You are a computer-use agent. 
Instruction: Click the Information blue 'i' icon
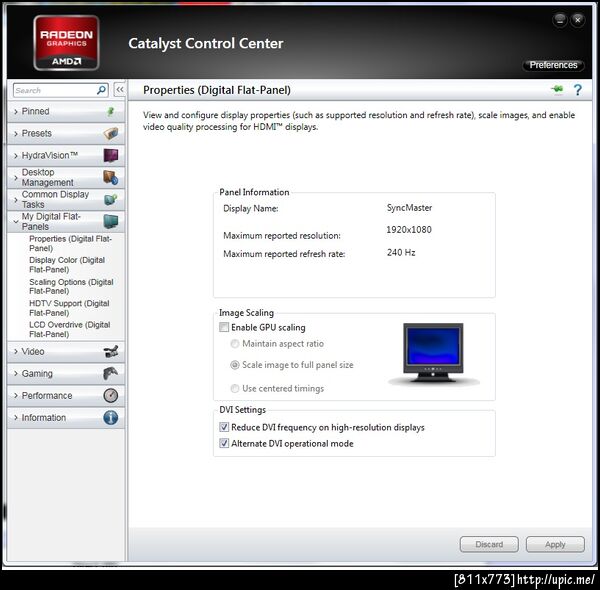111,417
